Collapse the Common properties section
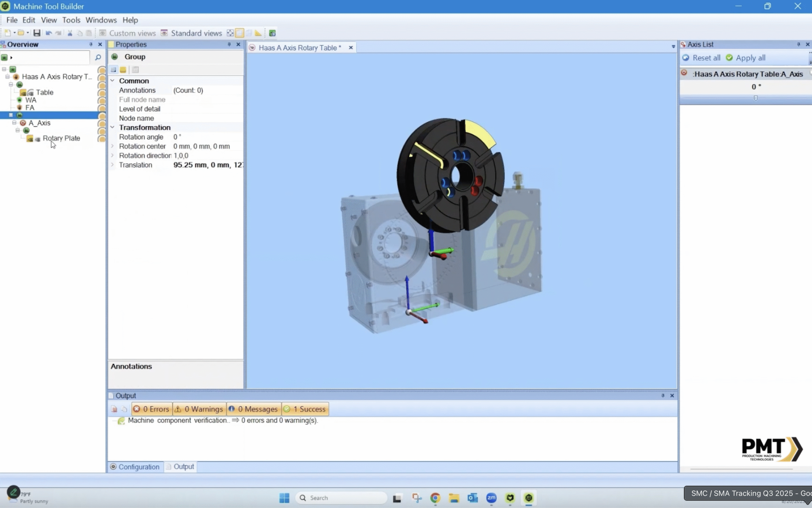 point(112,80)
